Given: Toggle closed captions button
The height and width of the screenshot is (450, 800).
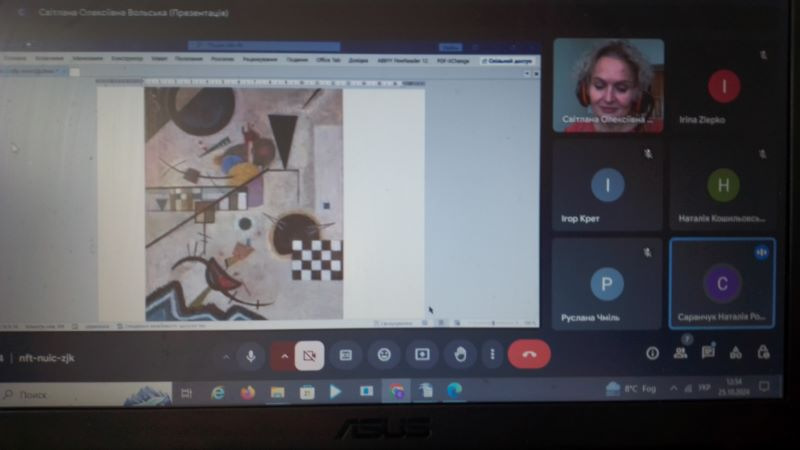Looking at the screenshot, I should (345, 355).
